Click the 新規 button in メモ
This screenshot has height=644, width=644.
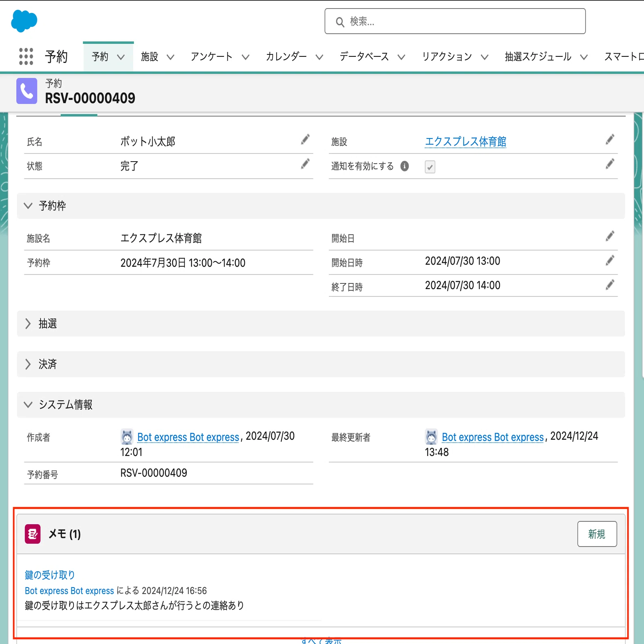597,534
